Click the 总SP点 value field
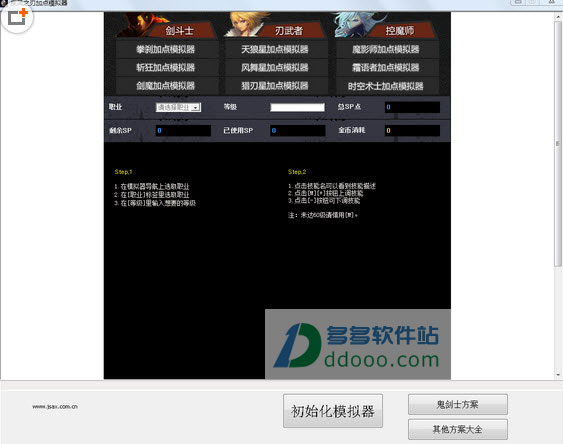The image size is (563, 444). tap(412, 107)
